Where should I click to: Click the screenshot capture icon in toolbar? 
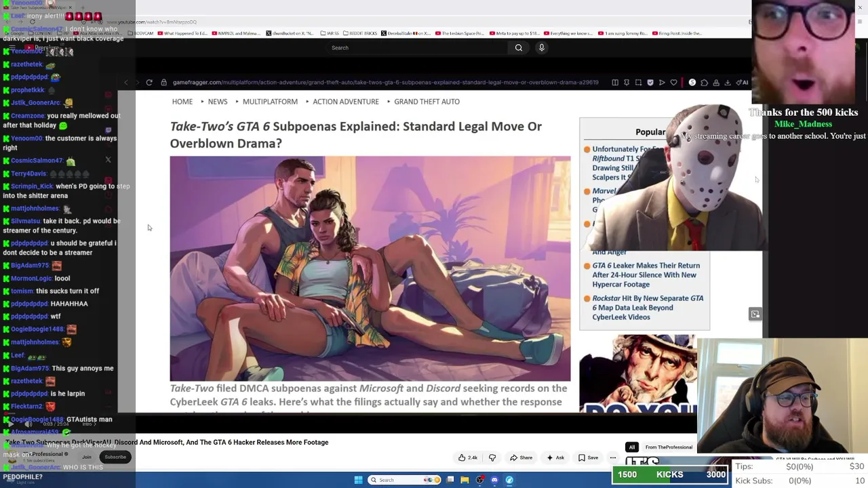[638, 83]
